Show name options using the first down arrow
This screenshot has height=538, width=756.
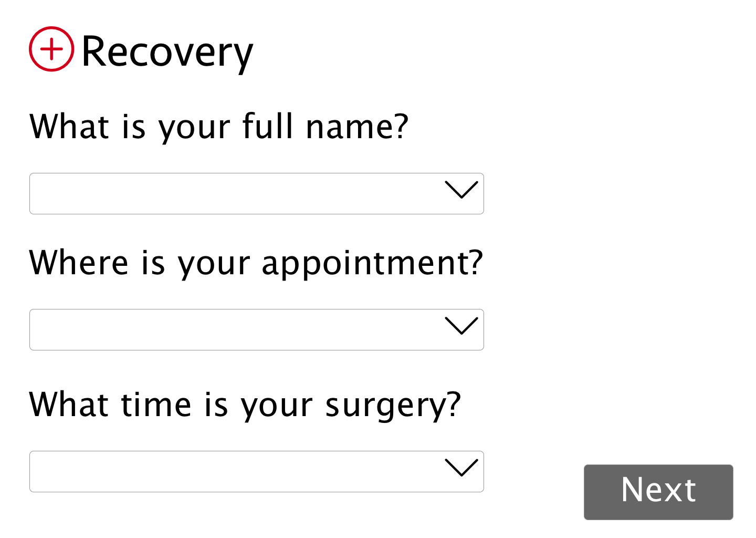461,190
